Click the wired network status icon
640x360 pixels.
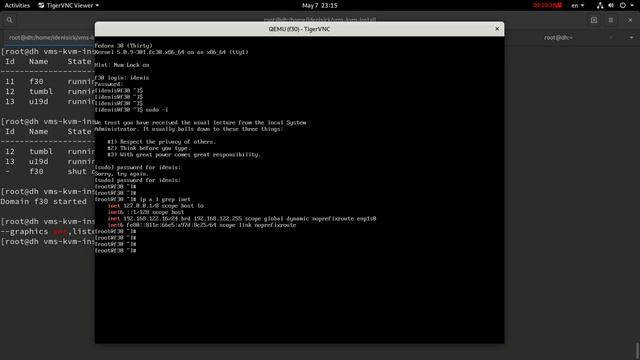pos(600,5)
